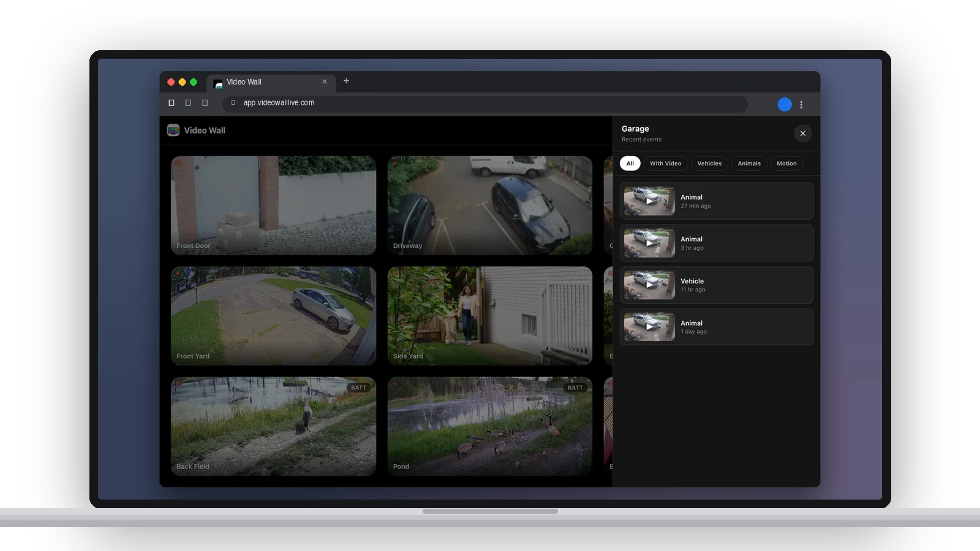
Task: Close the Garage events panel
Action: (802, 133)
